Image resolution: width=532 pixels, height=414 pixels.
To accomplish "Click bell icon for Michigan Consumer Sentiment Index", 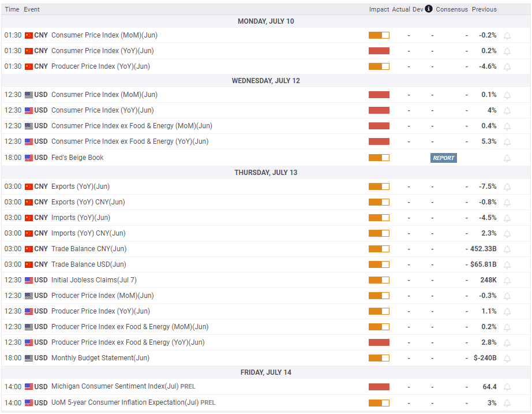I will tap(507, 387).
